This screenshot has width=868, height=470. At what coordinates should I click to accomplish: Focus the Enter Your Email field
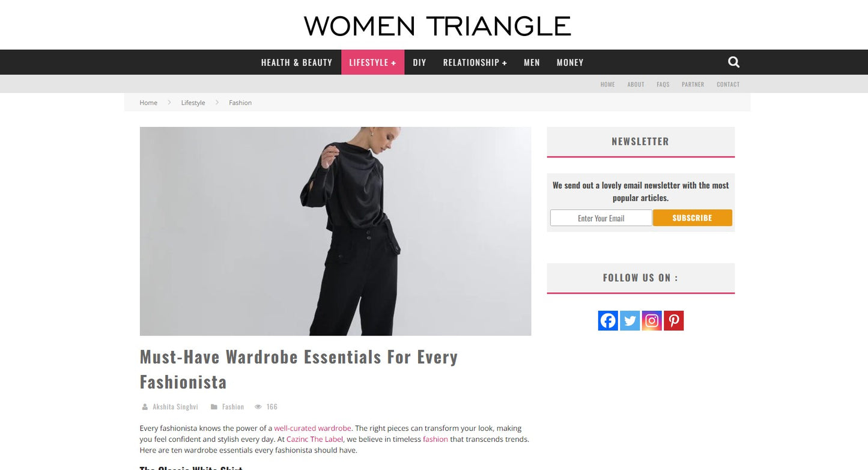coord(601,218)
